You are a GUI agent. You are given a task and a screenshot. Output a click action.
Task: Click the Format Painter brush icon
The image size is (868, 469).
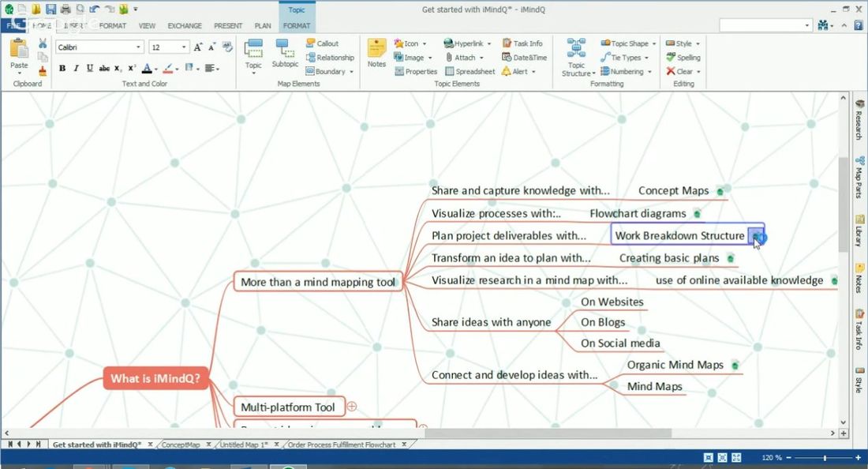43,70
